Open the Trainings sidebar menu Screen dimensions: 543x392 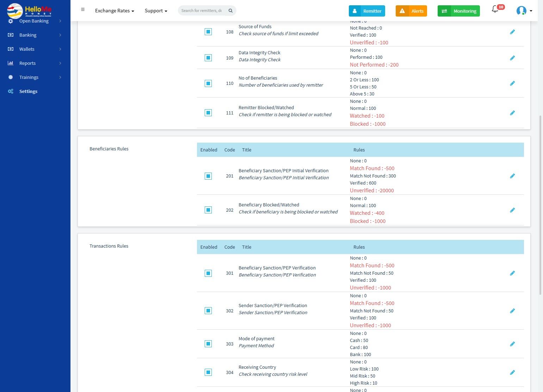click(x=35, y=77)
